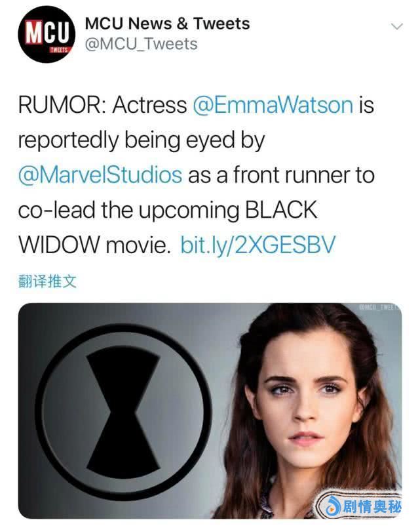
Task: Open the @MCU_Tweets handle
Action: [141, 45]
